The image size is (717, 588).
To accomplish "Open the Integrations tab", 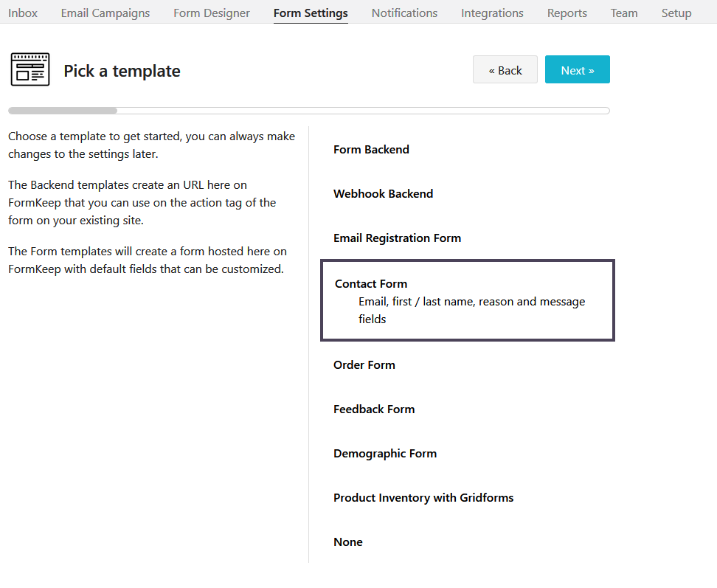I will pyautogui.click(x=492, y=13).
